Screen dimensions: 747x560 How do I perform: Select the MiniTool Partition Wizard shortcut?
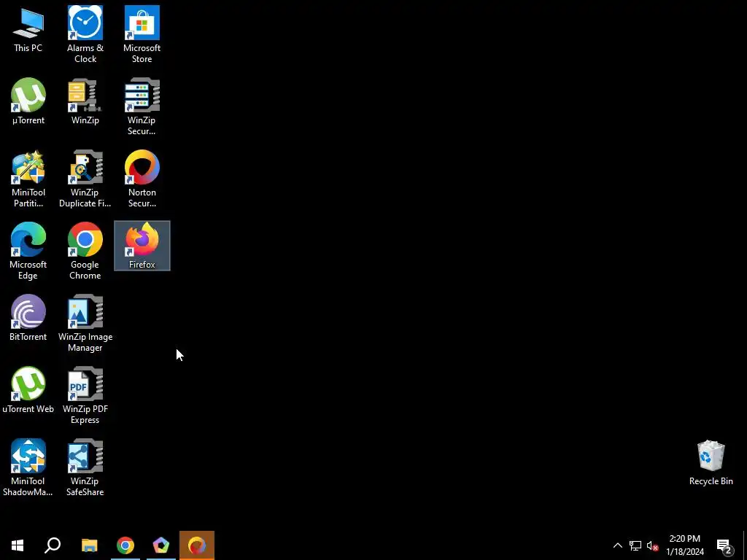pyautogui.click(x=28, y=179)
